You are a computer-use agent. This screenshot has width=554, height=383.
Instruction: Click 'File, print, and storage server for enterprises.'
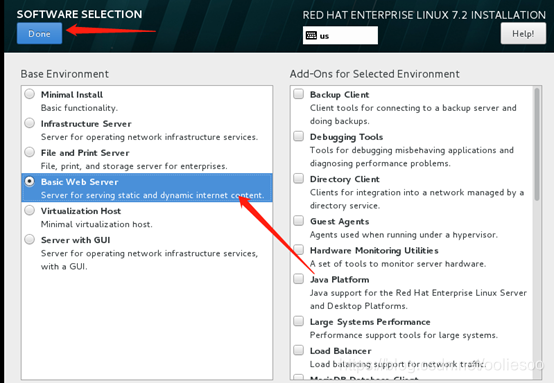[x=134, y=166]
